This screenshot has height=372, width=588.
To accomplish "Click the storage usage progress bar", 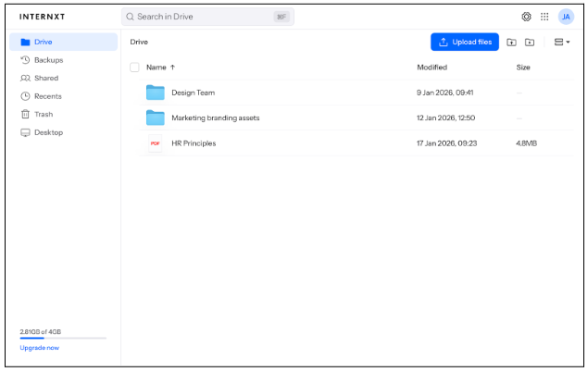I will click(x=62, y=339).
